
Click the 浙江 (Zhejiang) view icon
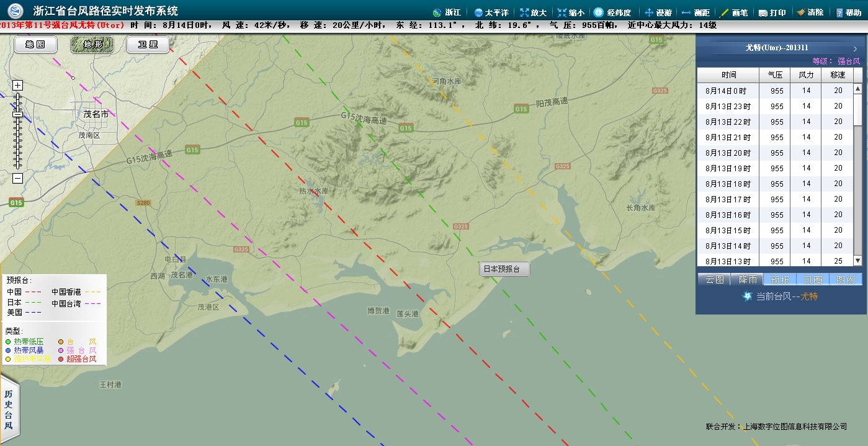click(436, 12)
